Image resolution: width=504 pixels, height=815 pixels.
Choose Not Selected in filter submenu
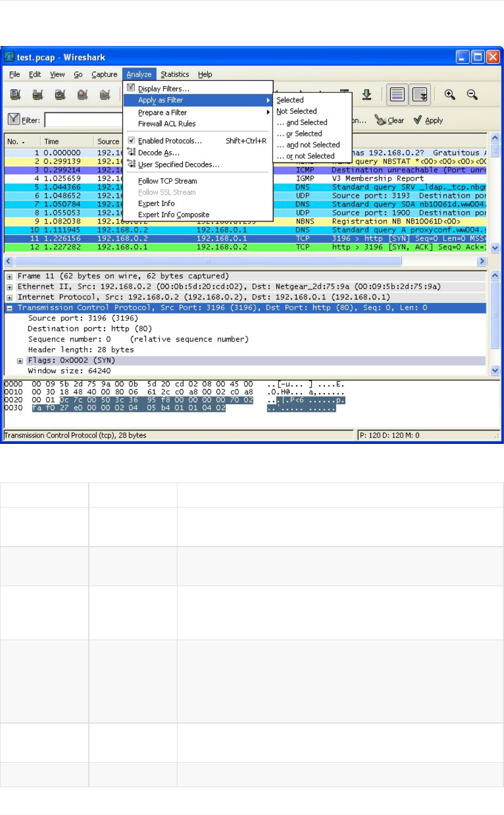[x=313, y=111]
